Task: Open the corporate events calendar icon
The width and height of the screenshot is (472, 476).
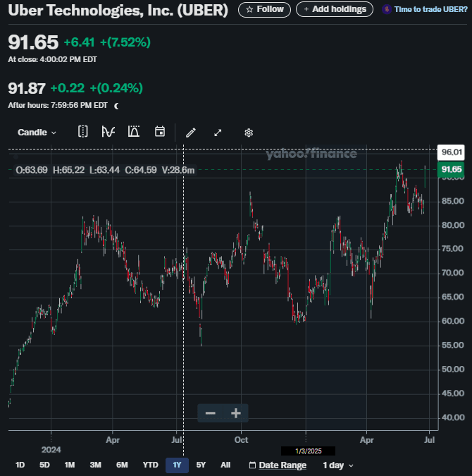Action: pos(160,132)
